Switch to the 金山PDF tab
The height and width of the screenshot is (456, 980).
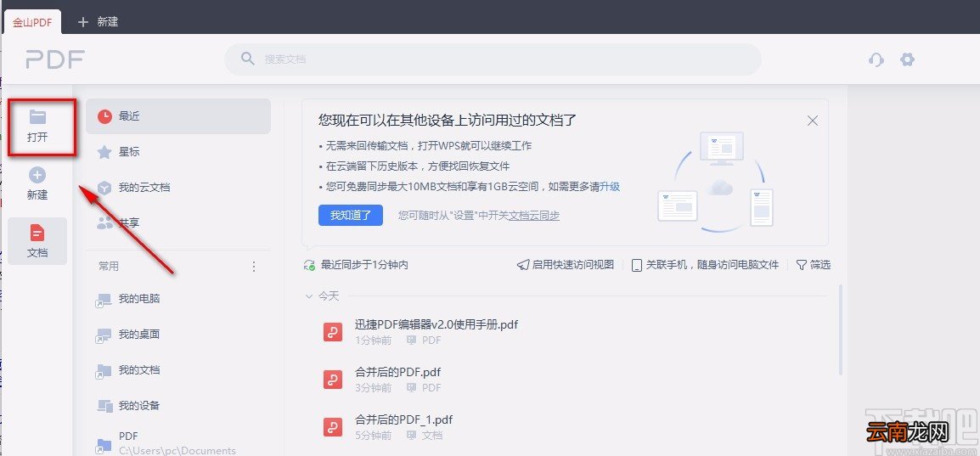[32, 22]
